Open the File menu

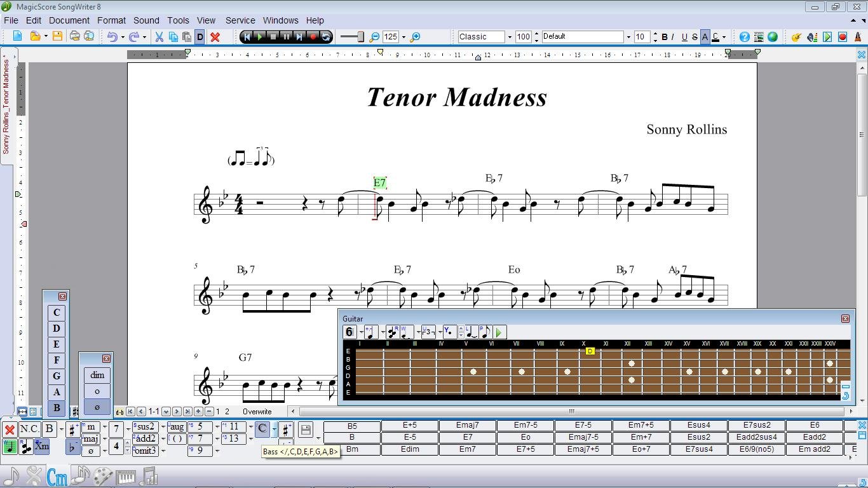point(11,20)
